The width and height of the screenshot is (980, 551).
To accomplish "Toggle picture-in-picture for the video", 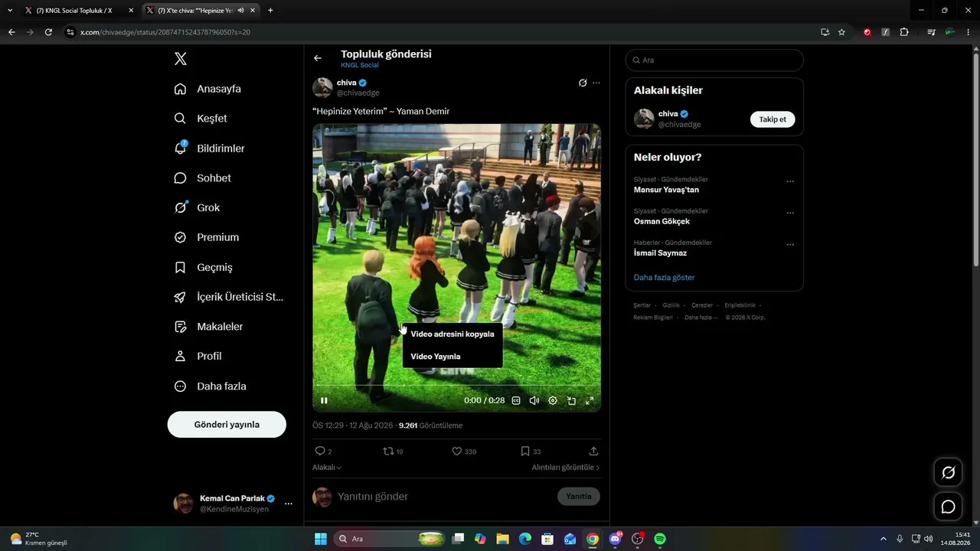I will coord(571,400).
